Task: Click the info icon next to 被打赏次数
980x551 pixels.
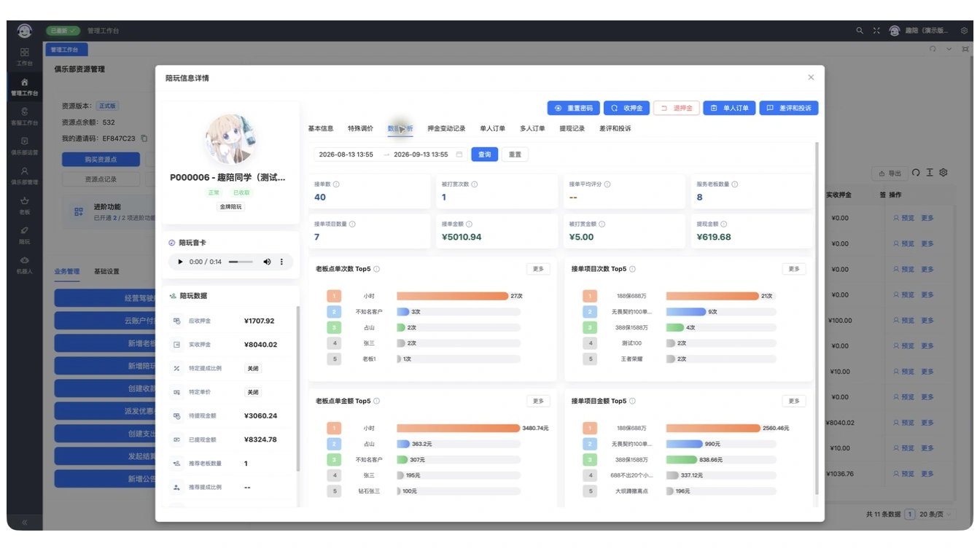Action: [474, 184]
